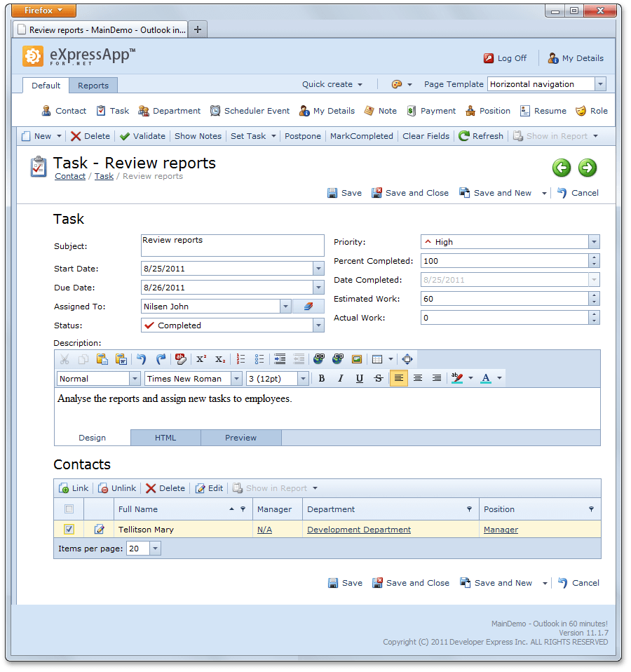Click the edit icon in Tellitson Mary row

(x=99, y=530)
